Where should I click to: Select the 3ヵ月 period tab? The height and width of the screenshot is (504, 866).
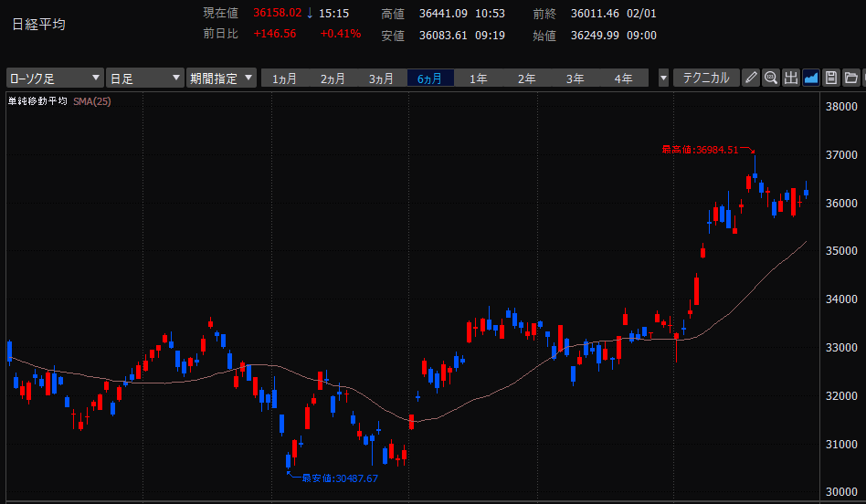point(381,79)
